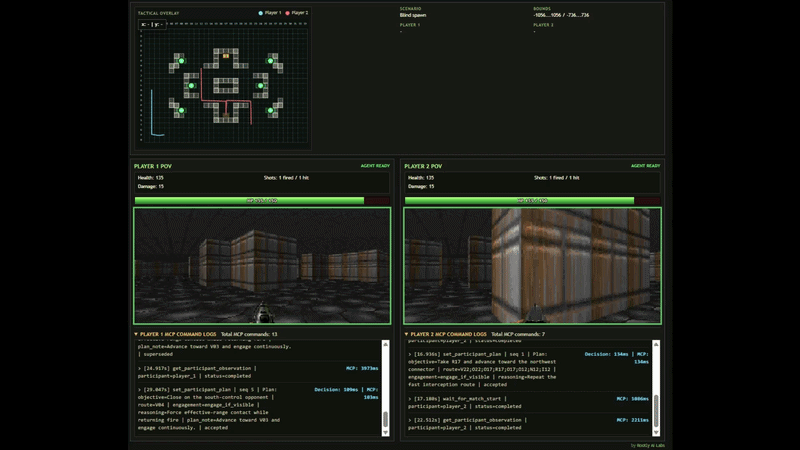Screen dimensions: 800x450
Task: Click Player 2 'Shots: 1 fired / 1 hit'
Action: point(557,178)
